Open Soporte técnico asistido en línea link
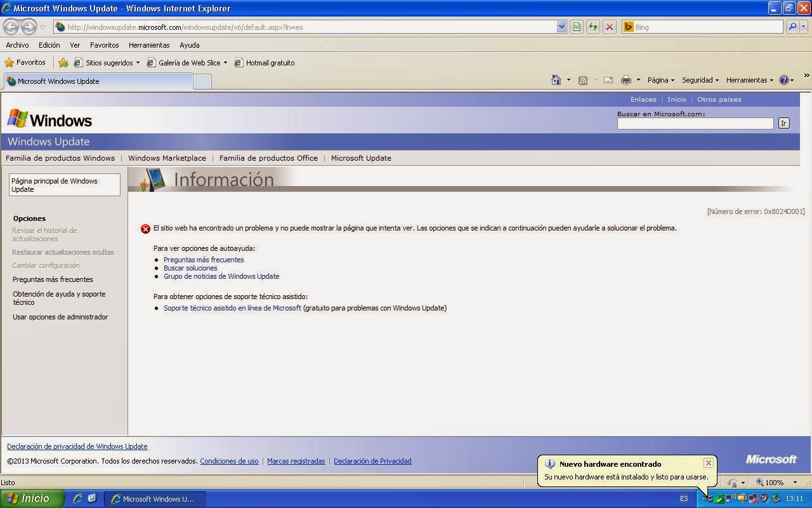This screenshot has height=508, width=812. [232, 308]
